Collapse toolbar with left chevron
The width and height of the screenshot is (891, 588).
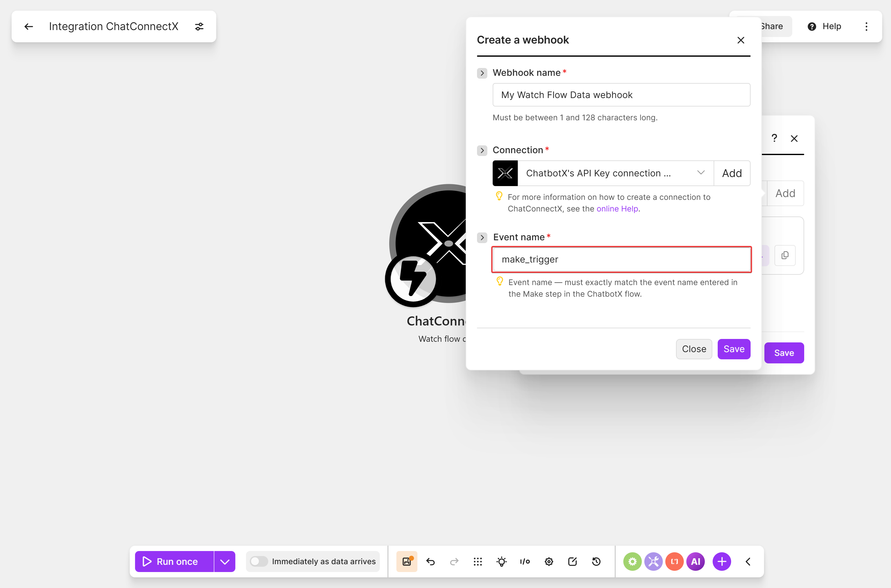pyautogui.click(x=748, y=561)
